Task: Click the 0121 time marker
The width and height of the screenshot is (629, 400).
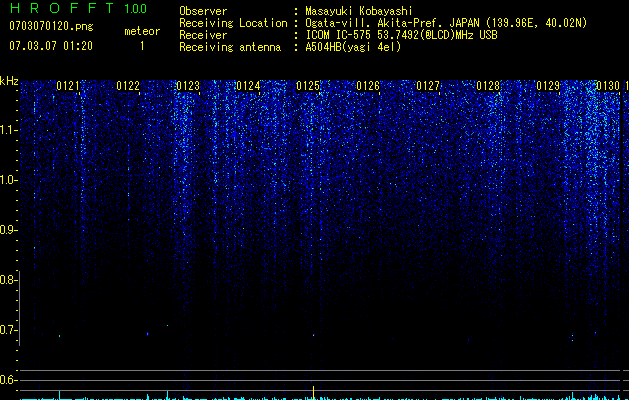Action: click(x=68, y=86)
